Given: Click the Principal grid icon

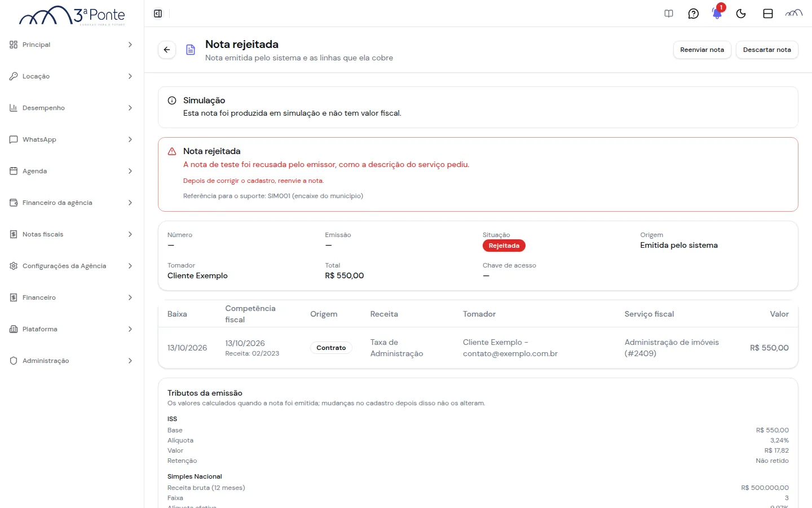Looking at the screenshot, I should tap(14, 45).
